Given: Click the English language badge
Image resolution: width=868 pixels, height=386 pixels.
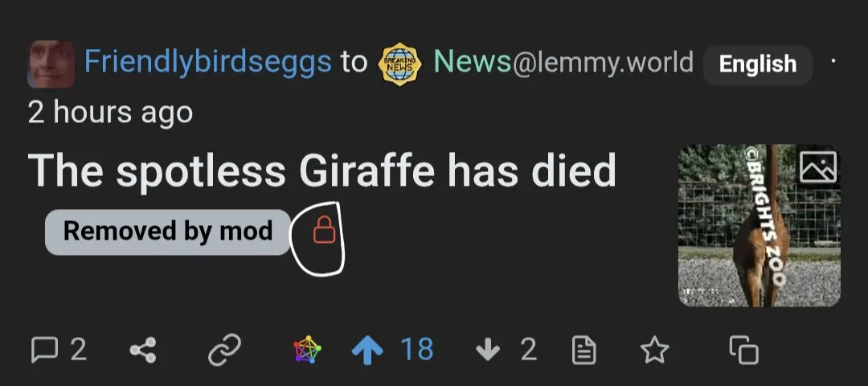Looking at the screenshot, I should [x=757, y=64].
